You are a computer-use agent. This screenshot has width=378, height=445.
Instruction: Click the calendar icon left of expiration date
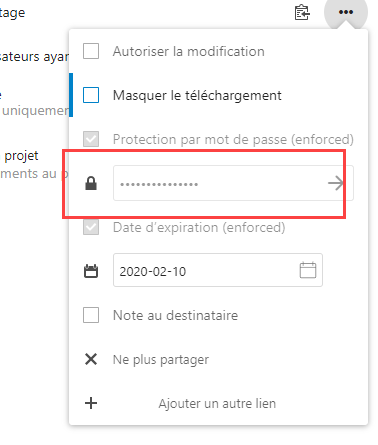coord(91,271)
